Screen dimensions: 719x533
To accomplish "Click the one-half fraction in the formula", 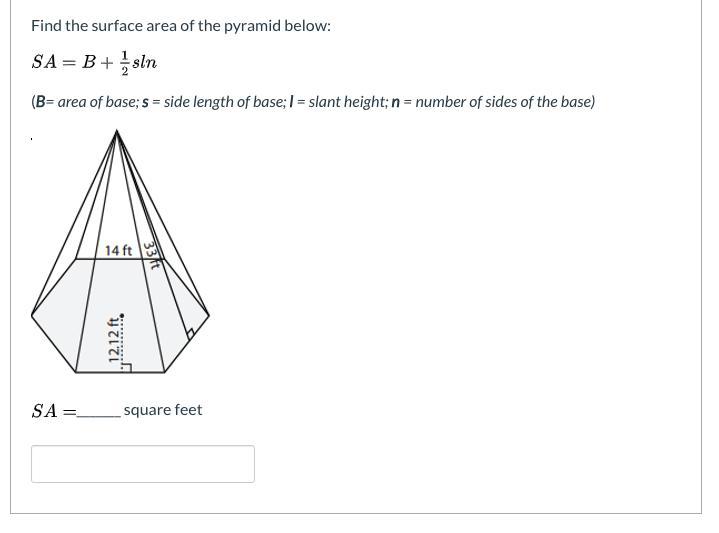I will pos(124,62).
